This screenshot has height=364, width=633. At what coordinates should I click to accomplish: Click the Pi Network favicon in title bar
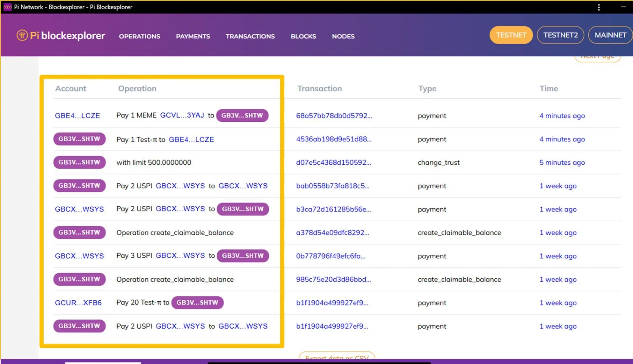pos(7,7)
